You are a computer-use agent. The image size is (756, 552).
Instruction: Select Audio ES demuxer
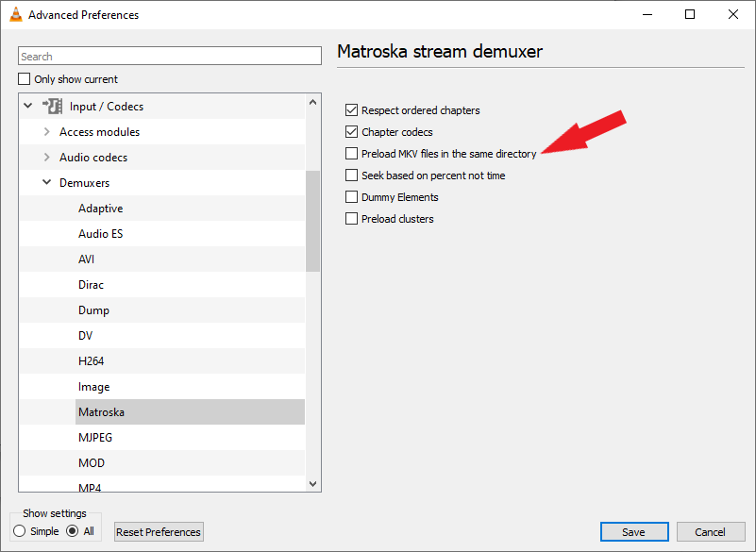tap(101, 234)
